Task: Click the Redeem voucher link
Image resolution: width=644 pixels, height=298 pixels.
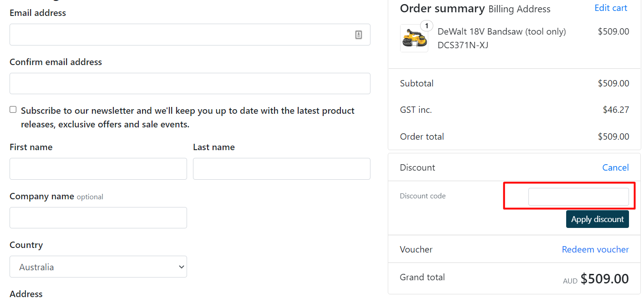Action: click(595, 249)
